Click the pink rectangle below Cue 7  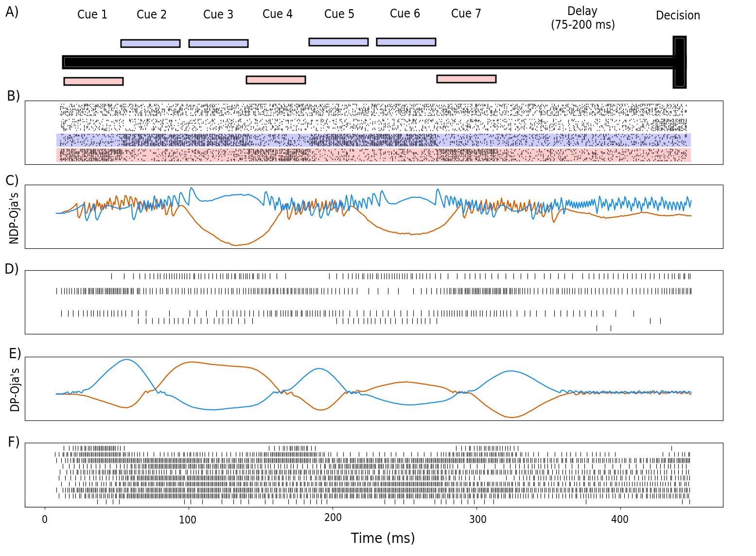coord(466,79)
